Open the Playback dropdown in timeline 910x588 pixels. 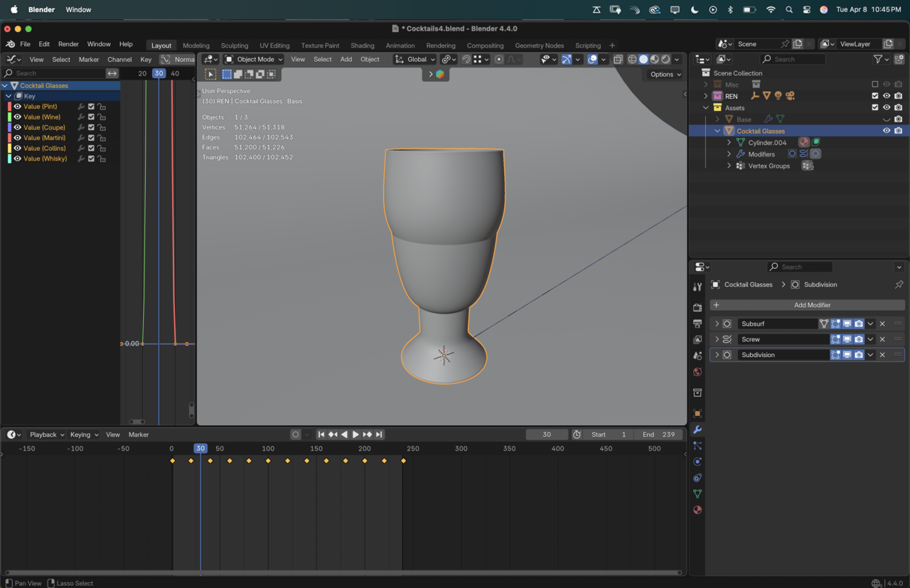(47, 435)
